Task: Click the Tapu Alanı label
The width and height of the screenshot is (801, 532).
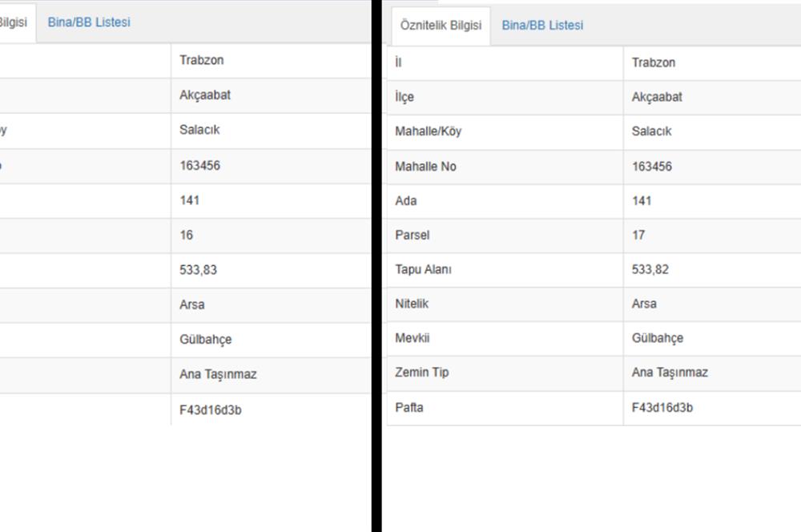Action: [423, 270]
